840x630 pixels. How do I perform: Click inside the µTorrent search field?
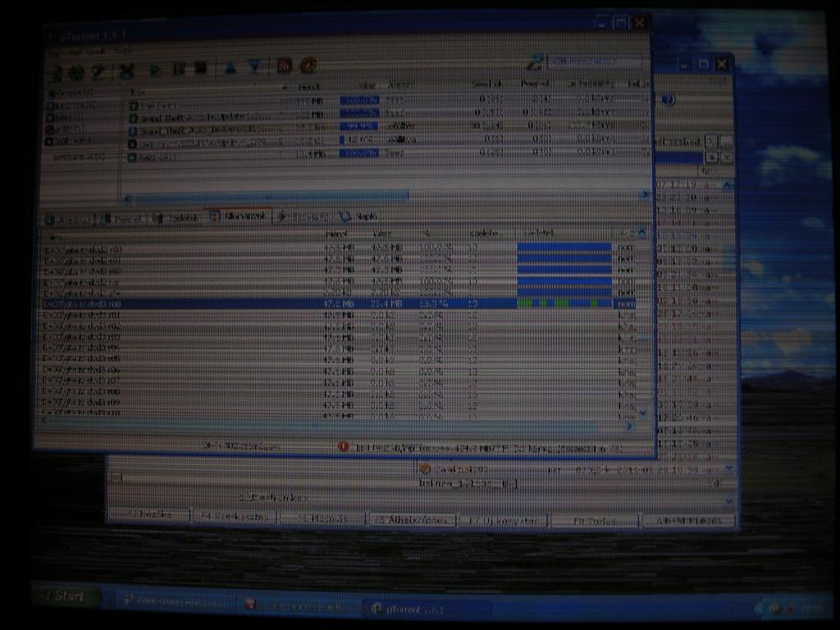point(595,62)
